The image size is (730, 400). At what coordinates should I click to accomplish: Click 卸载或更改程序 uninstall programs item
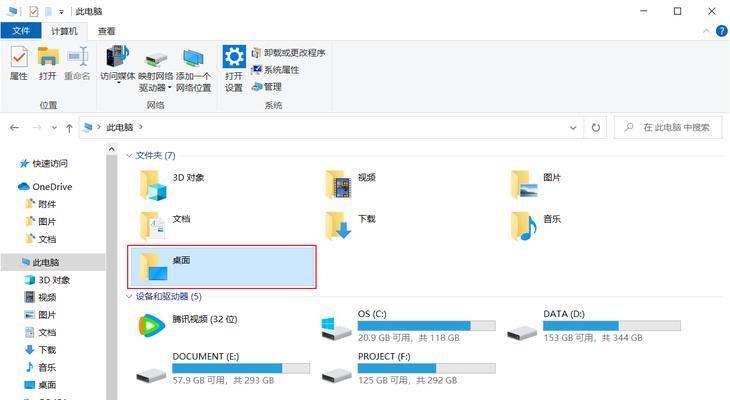point(288,53)
